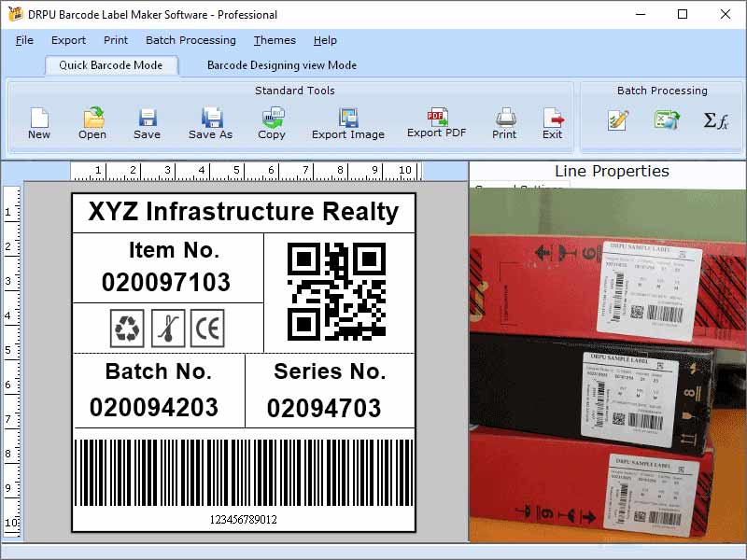Open the batch data list editor icon
The width and height of the screenshot is (747, 560).
point(616,120)
